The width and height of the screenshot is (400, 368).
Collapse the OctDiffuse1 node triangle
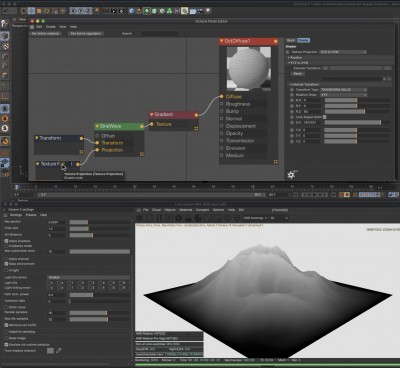coord(221,41)
